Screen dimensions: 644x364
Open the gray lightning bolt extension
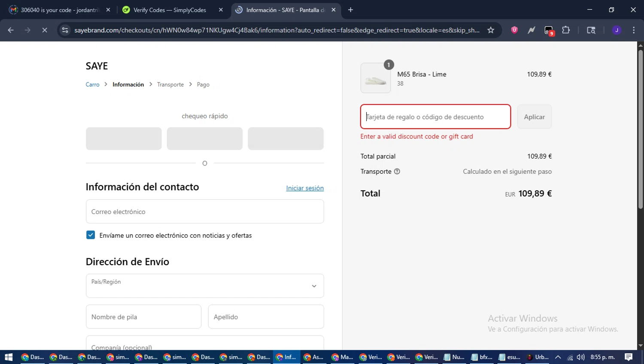pos(532,30)
